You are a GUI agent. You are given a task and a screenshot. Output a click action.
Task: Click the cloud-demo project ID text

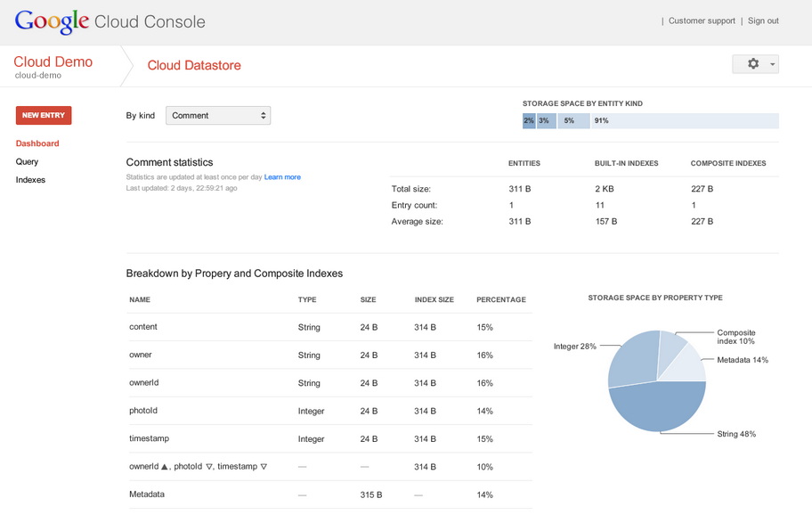(37, 75)
